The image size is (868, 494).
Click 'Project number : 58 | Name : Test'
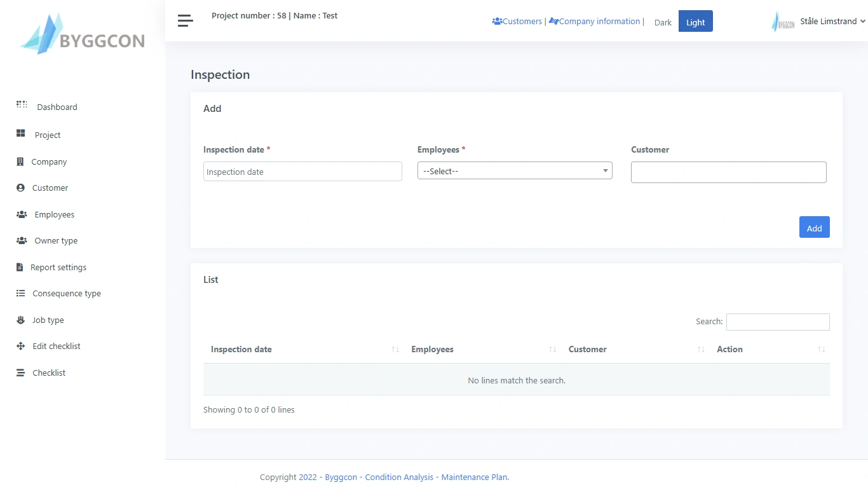(x=275, y=15)
